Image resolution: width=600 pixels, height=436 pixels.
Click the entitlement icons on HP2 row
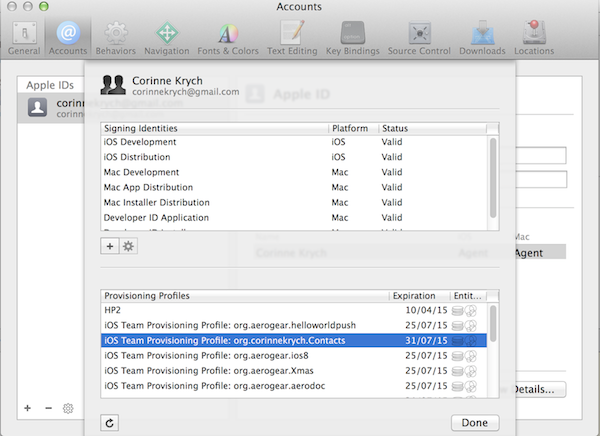[x=464, y=310]
